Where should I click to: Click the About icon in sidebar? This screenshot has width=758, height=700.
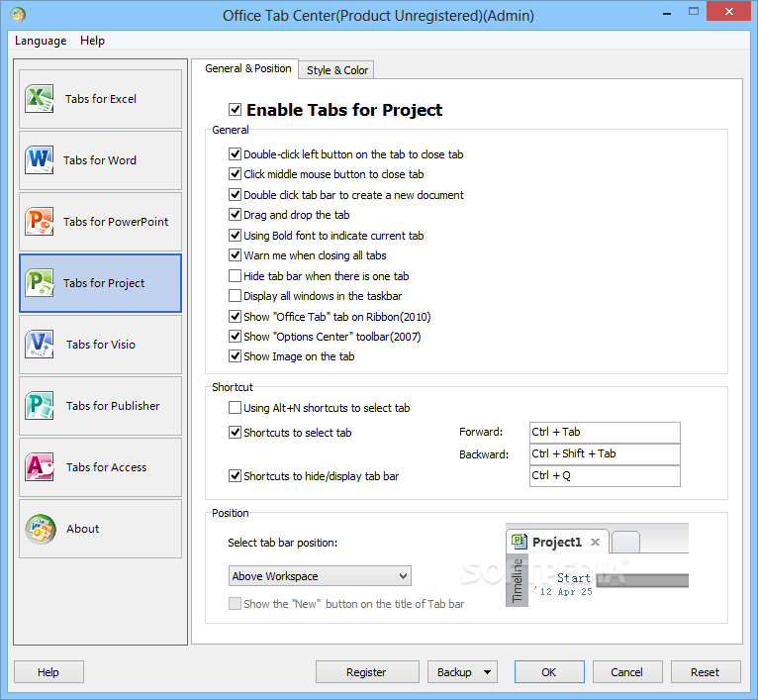41,529
